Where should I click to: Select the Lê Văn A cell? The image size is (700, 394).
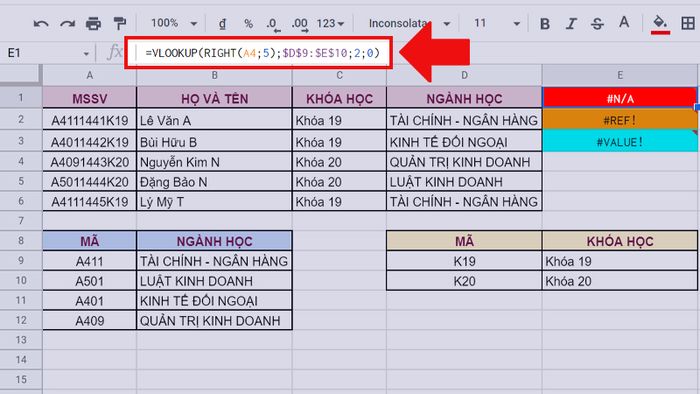coord(214,120)
